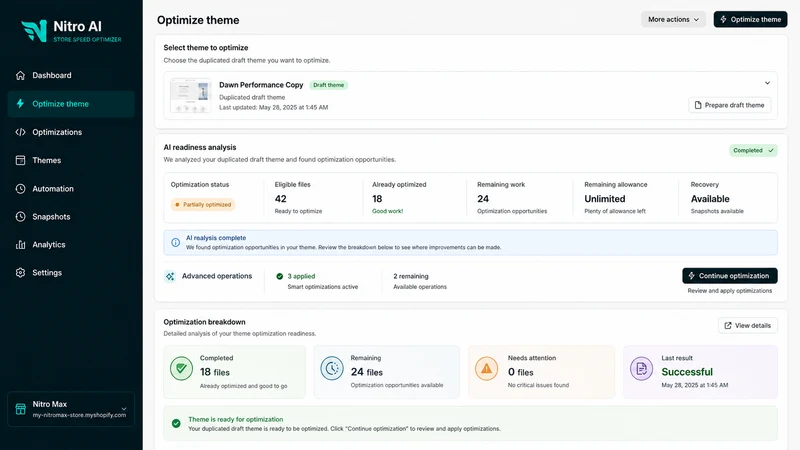Click the 18 files completed card value
Viewport: 800px width, 450px height.
(x=215, y=372)
